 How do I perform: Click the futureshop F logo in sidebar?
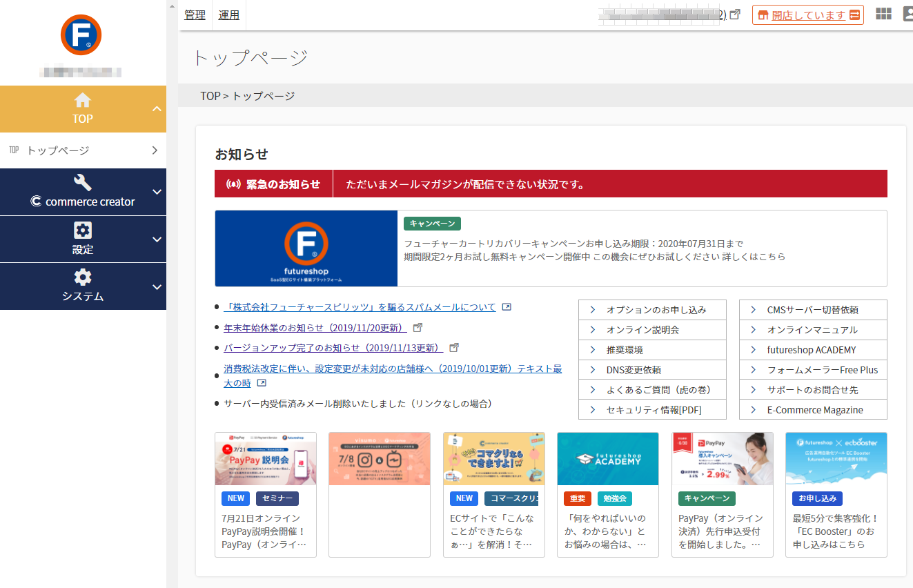81,35
